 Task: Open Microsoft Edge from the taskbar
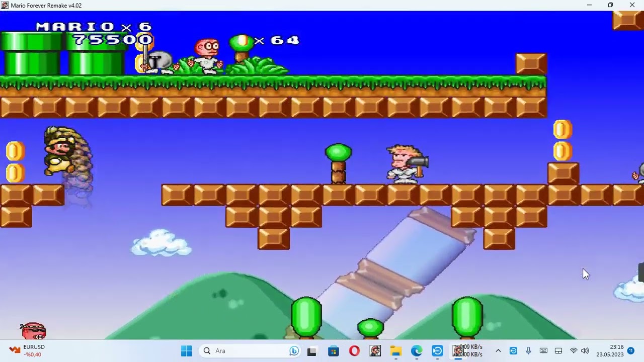(x=417, y=351)
